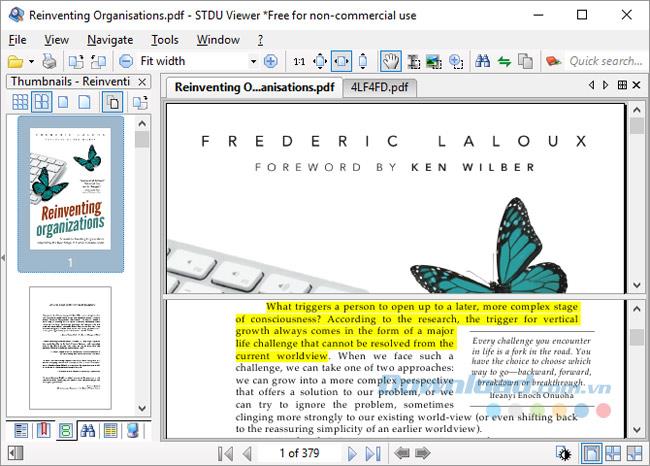Go to the last page
Screen dimensions: 650x466
[373, 454]
